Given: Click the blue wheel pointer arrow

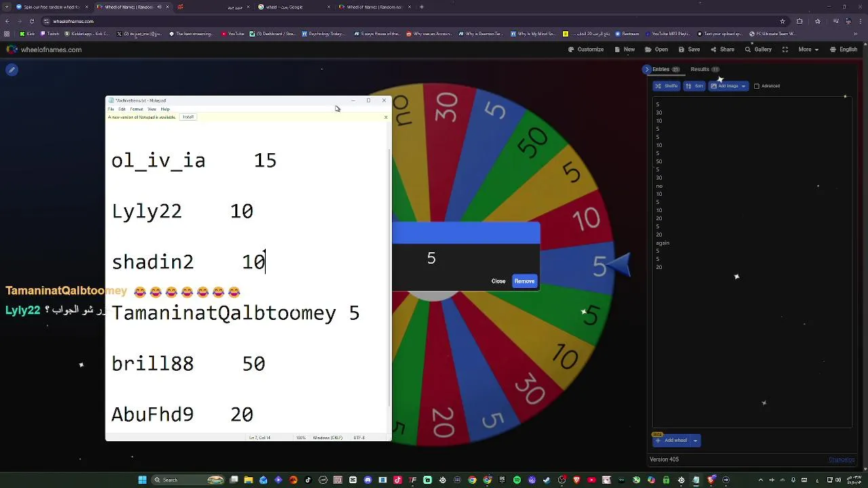Looking at the screenshot, I should 620,264.
